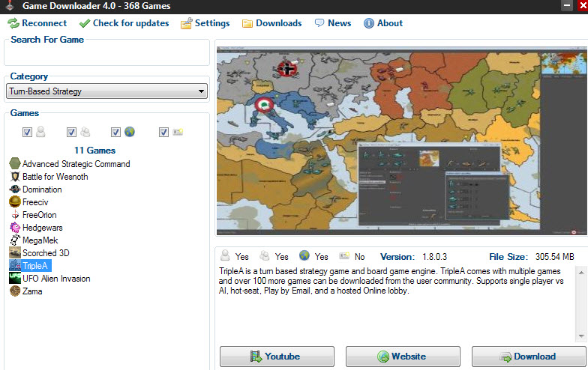Open the About menu item

pyautogui.click(x=383, y=23)
